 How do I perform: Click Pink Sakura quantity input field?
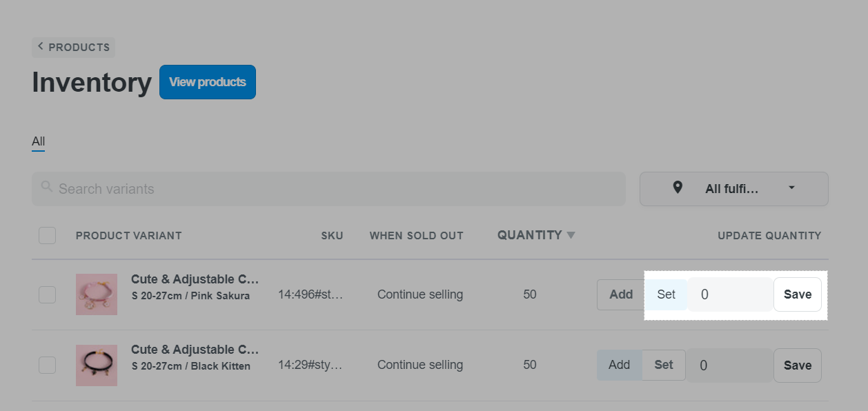point(730,294)
